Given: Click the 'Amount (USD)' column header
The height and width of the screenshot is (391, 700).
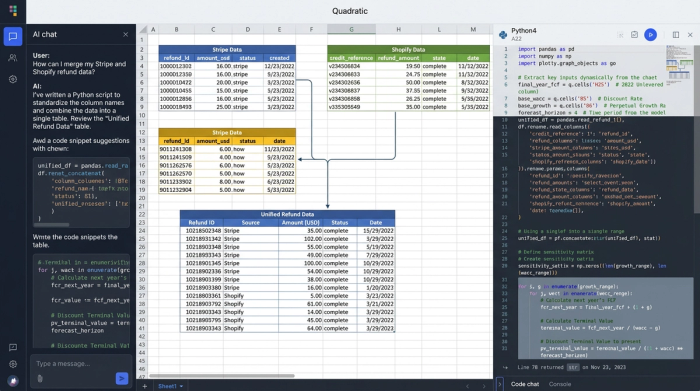Looking at the screenshot, I should (300, 222).
